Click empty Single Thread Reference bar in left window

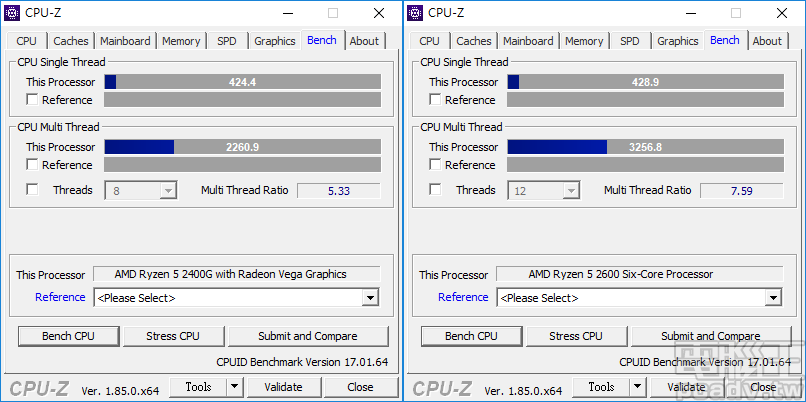point(243,100)
